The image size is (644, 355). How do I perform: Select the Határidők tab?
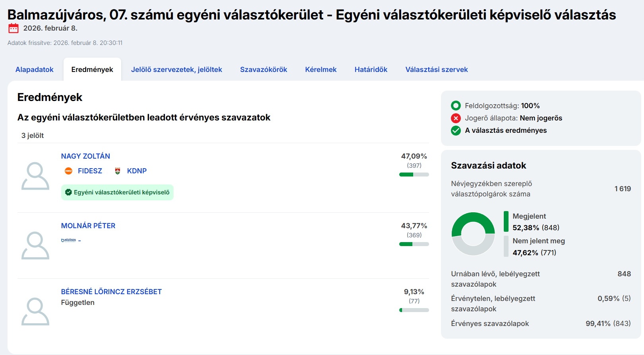[371, 70]
